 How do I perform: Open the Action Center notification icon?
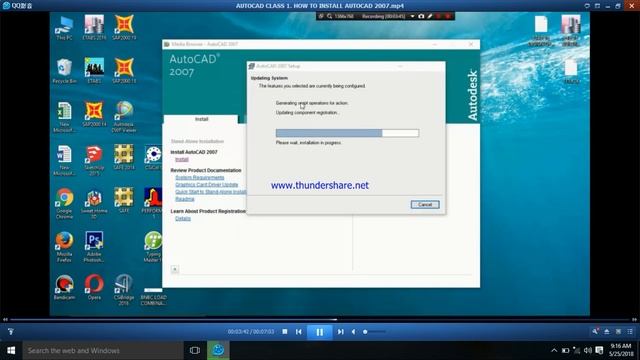(599, 351)
